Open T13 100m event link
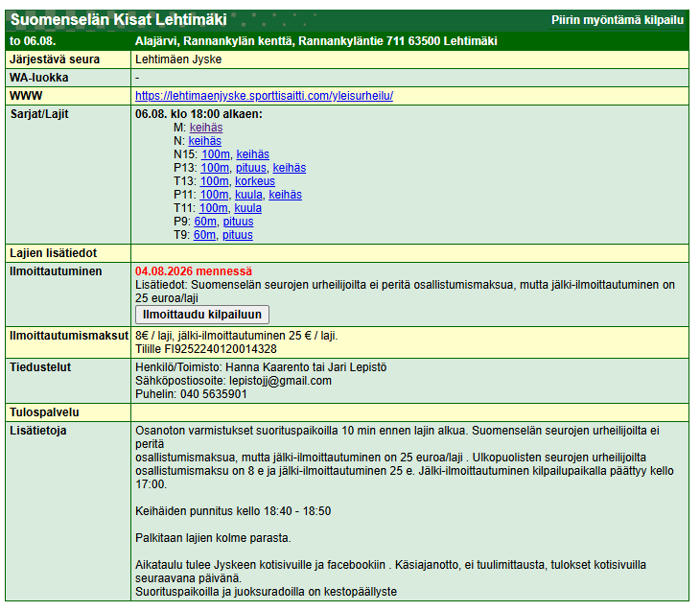The height and width of the screenshot is (611, 700). (214, 181)
